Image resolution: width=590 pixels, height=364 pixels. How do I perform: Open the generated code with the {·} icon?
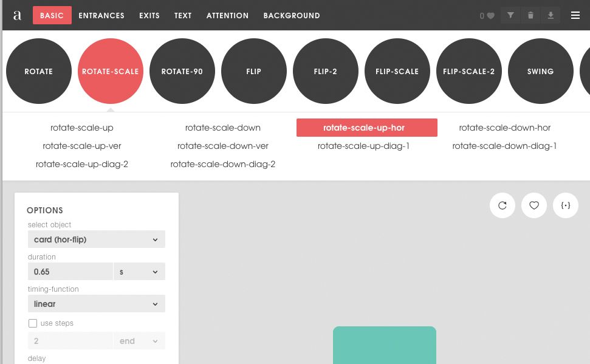point(566,205)
